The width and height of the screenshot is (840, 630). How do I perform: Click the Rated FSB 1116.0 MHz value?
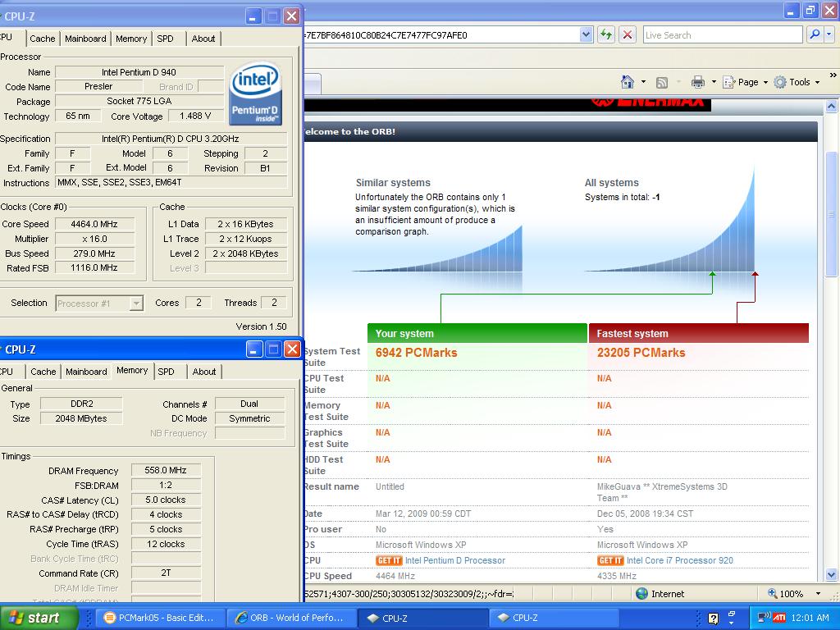pos(94,267)
